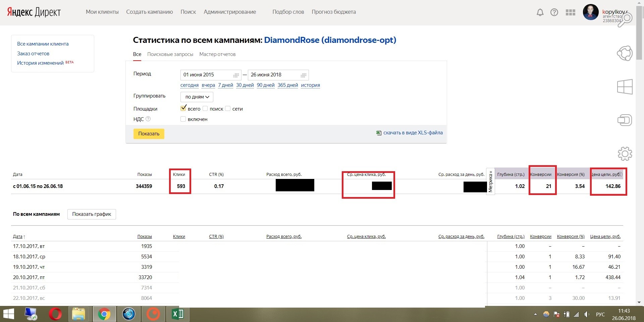Click 'Показать график' button
Viewport: 644px width, 322px height.
(x=92, y=214)
